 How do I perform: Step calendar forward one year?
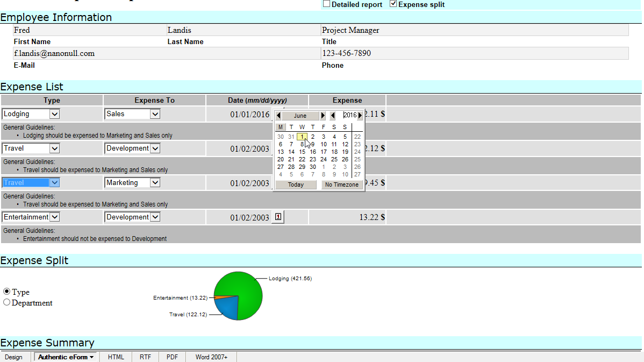tap(360, 116)
